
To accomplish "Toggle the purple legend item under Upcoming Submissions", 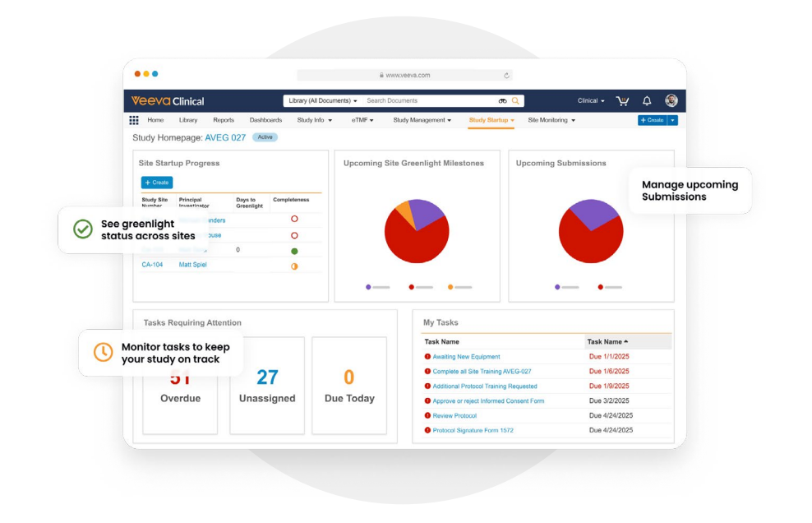I will coord(558,287).
